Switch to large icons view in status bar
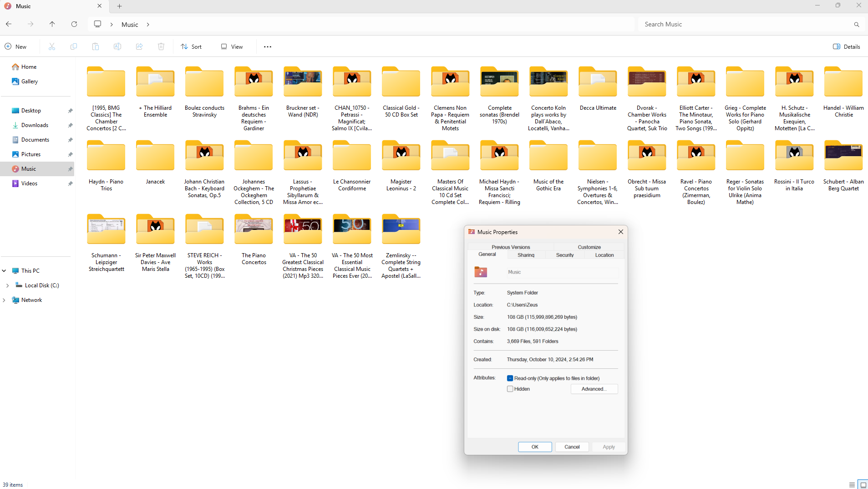Viewport: 868px width, 489px height. point(863,484)
